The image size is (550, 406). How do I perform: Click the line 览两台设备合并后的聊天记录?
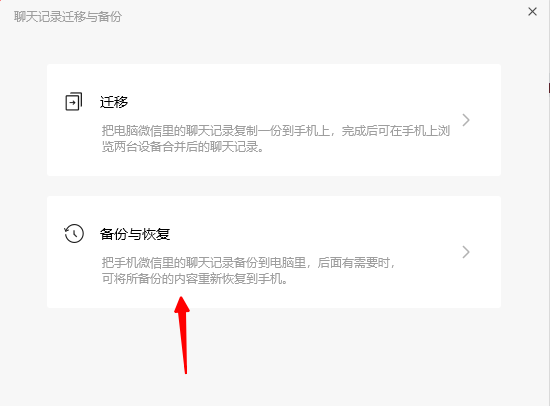click(x=183, y=147)
